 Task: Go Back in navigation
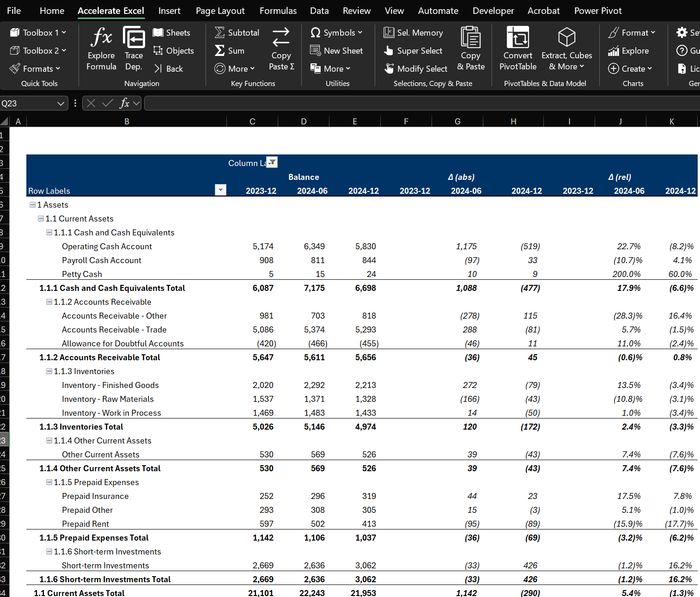click(168, 68)
